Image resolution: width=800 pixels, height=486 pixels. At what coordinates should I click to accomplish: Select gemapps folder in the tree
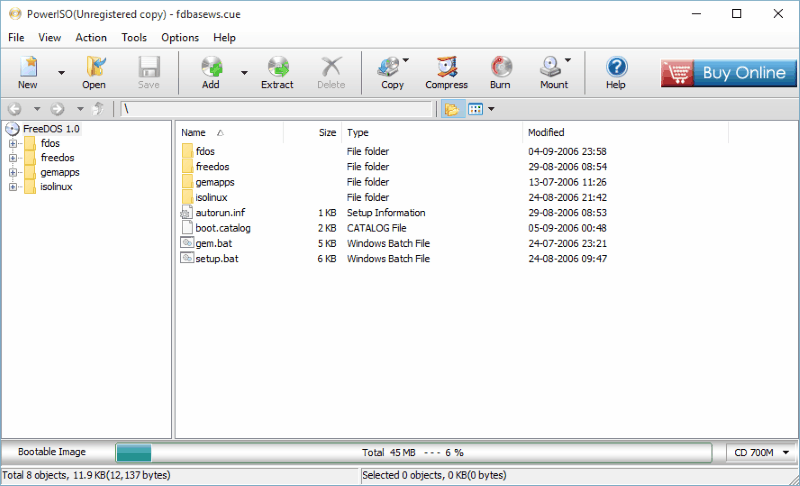[x=60, y=172]
